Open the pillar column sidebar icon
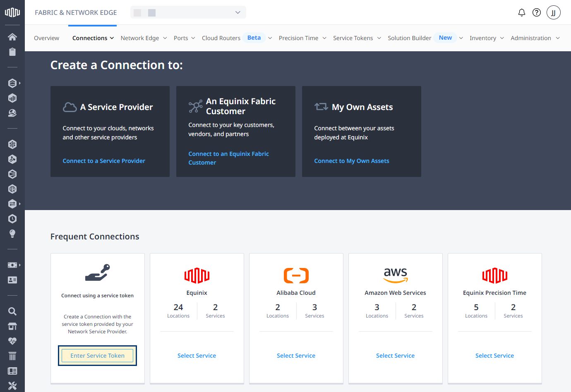Image resolution: width=571 pixels, height=392 pixels. click(x=12, y=356)
